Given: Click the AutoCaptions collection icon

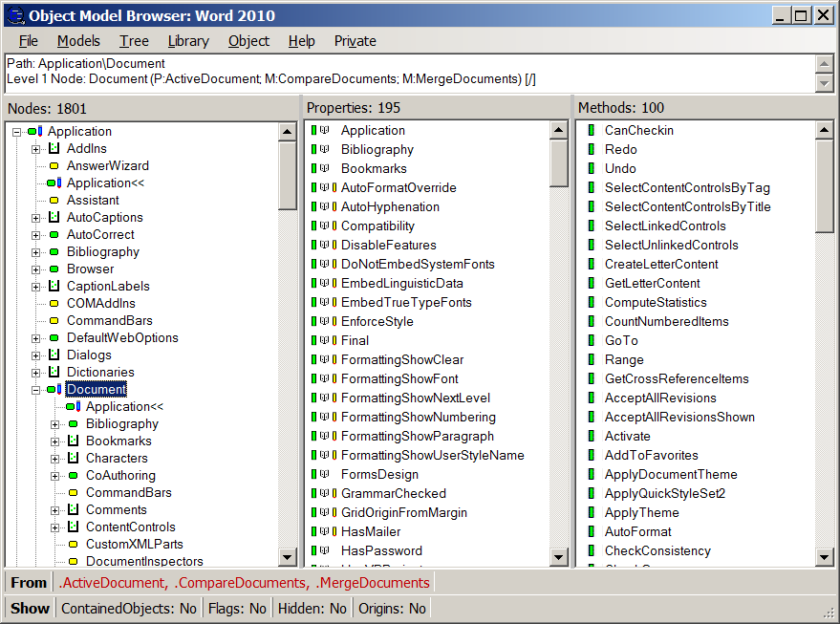Looking at the screenshot, I should (54, 217).
